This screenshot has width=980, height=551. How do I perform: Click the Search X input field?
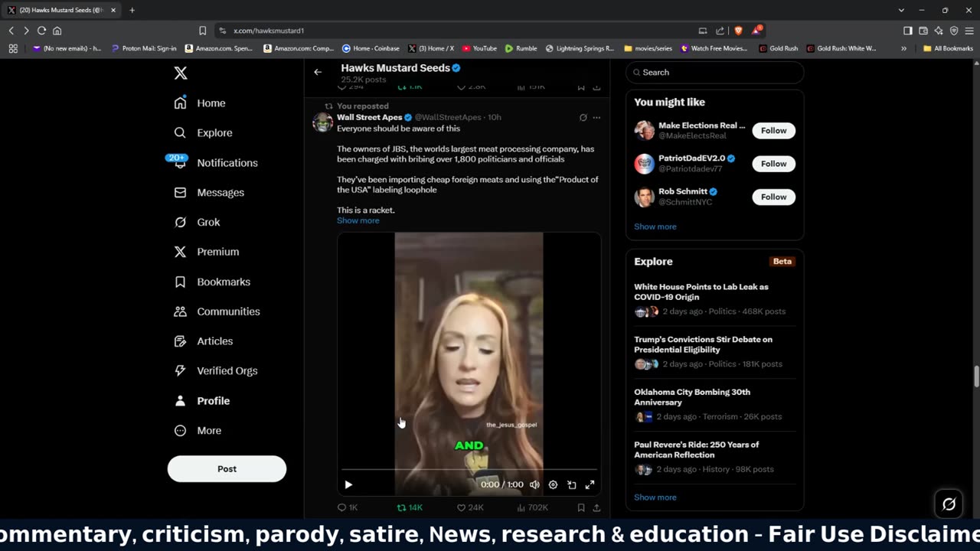coord(715,72)
